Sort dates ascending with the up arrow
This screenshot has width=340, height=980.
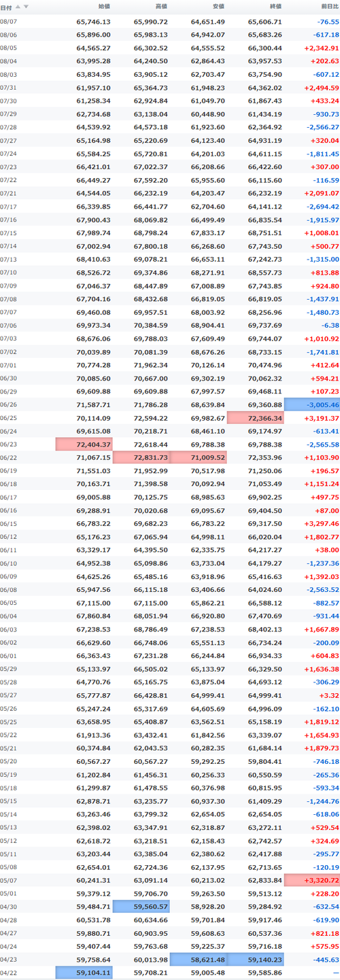(17, 6)
